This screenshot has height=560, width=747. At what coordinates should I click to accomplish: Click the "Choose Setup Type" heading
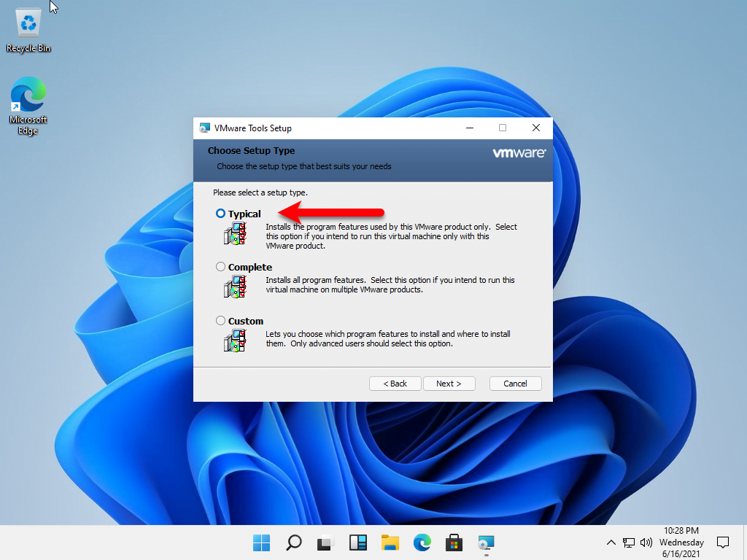[x=251, y=150]
